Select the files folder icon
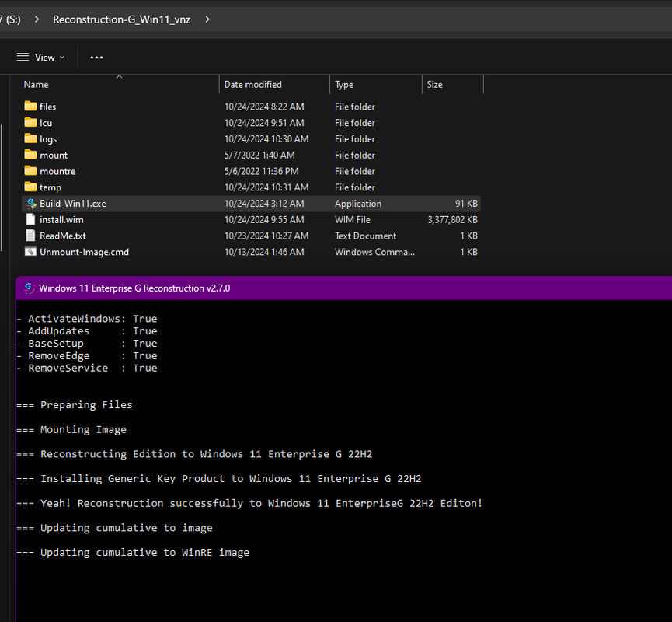672x622 pixels. tap(30, 106)
